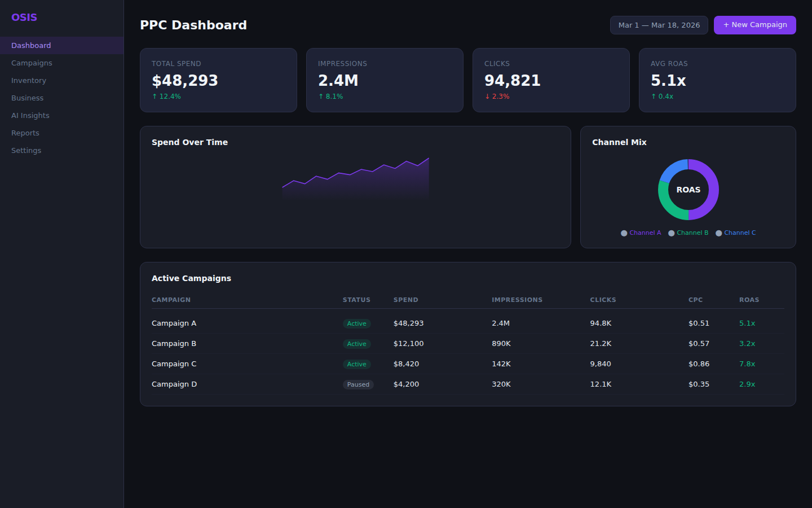Toggle the Channel C legend dot
Viewport: 812px width, 508px height.
[719, 233]
